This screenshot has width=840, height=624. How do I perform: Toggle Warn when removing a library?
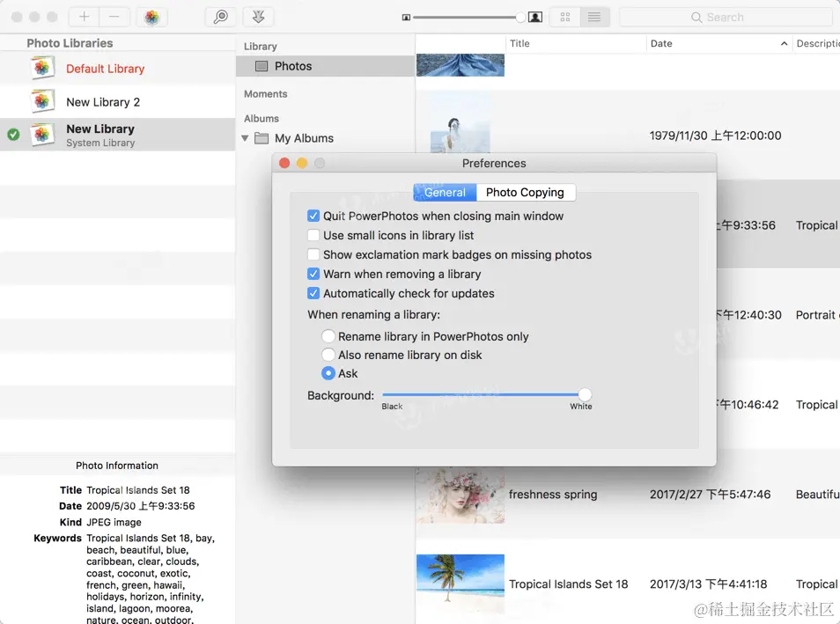click(x=313, y=274)
